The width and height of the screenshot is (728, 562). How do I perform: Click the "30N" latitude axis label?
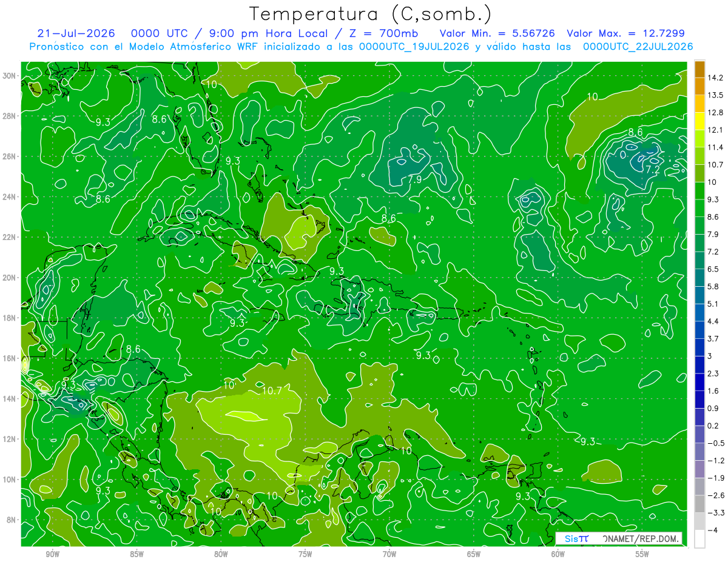pos(10,76)
